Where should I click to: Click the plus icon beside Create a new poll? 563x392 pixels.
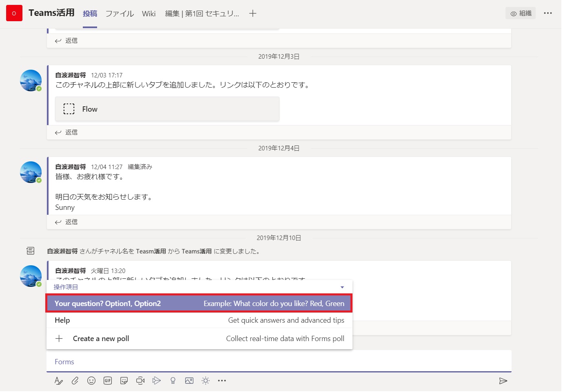point(59,339)
